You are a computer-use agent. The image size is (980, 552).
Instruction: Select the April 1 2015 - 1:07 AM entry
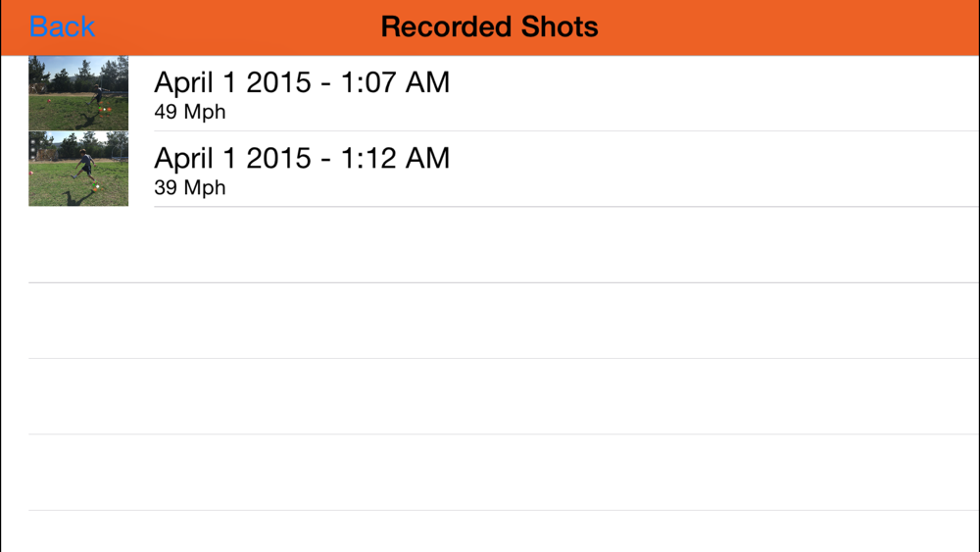click(x=302, y=82)
